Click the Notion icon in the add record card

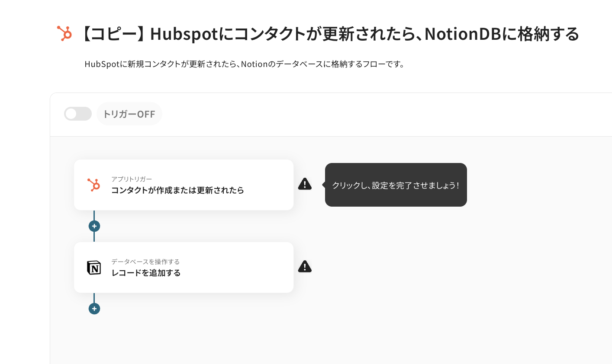(94, 268)
